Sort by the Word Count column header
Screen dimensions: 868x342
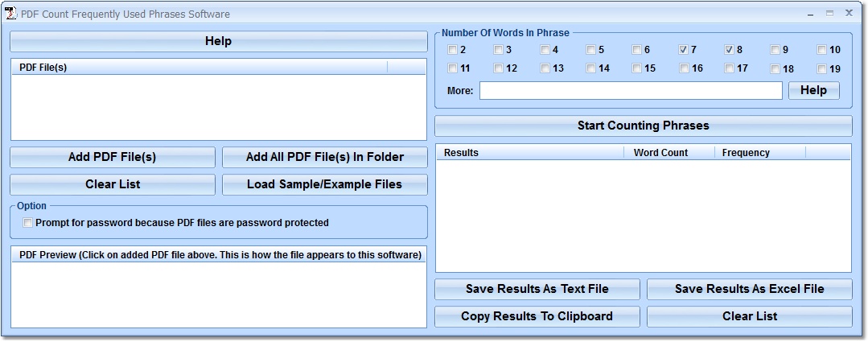669,153
